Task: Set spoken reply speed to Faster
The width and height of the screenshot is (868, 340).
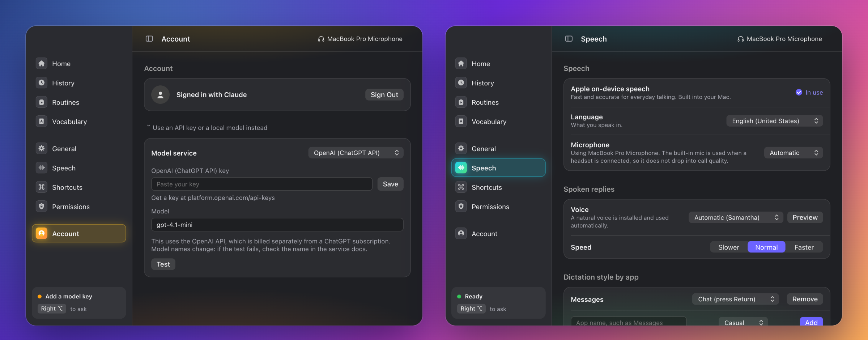Action: click(x=804, y=247)
